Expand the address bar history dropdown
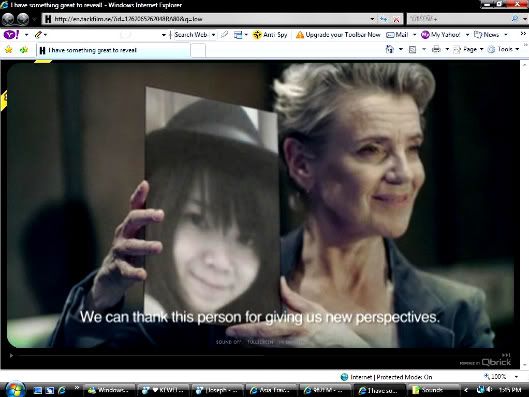Viewport: 529px width, 397px height. (372, 19)
